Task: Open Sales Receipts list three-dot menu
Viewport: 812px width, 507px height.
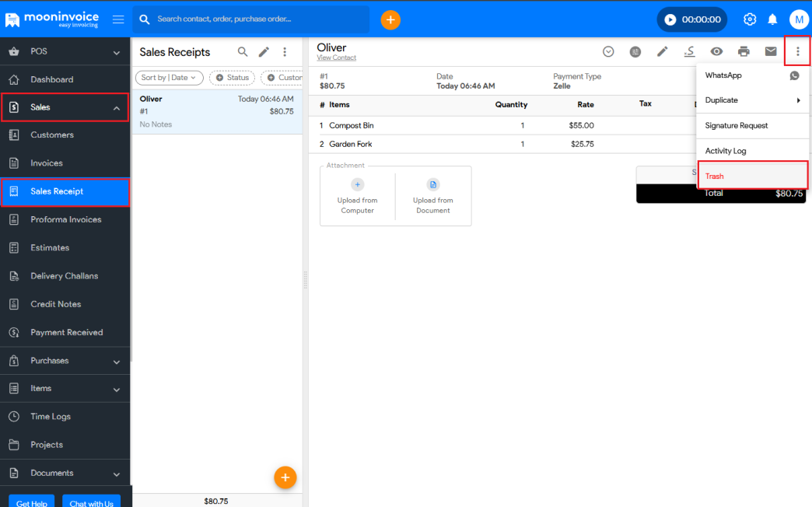Action: pyautogui.click(x=285, y=52)
